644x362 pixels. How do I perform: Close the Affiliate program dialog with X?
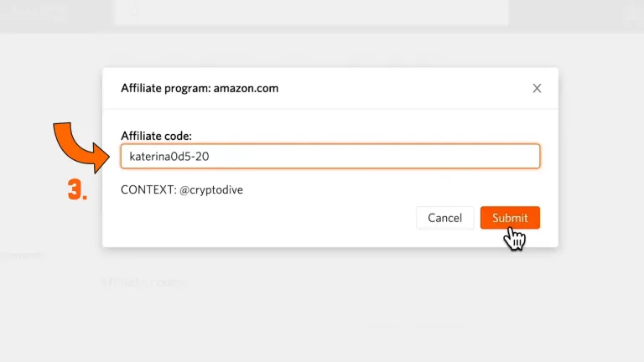coord(538,88)
